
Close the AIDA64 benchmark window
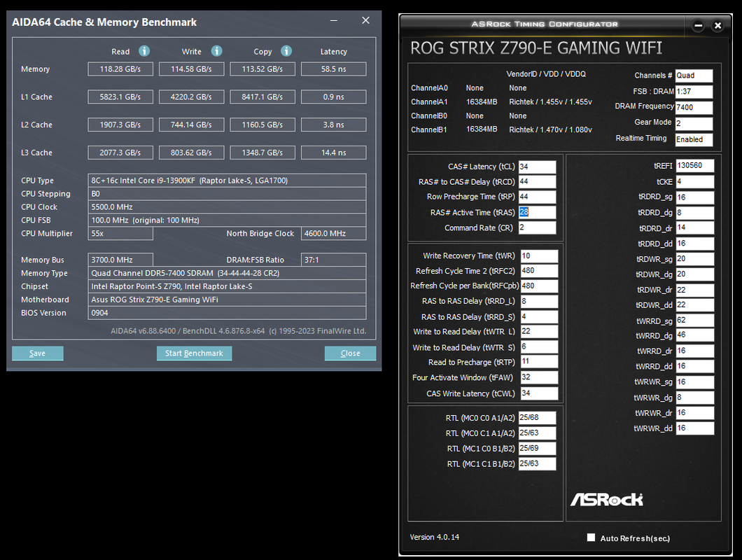pos(366,20)
